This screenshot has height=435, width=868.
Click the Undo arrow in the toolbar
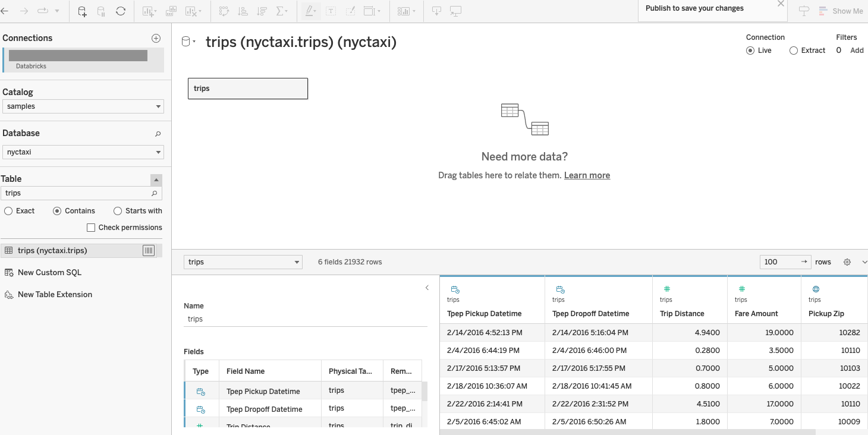[x=6, y=11]
